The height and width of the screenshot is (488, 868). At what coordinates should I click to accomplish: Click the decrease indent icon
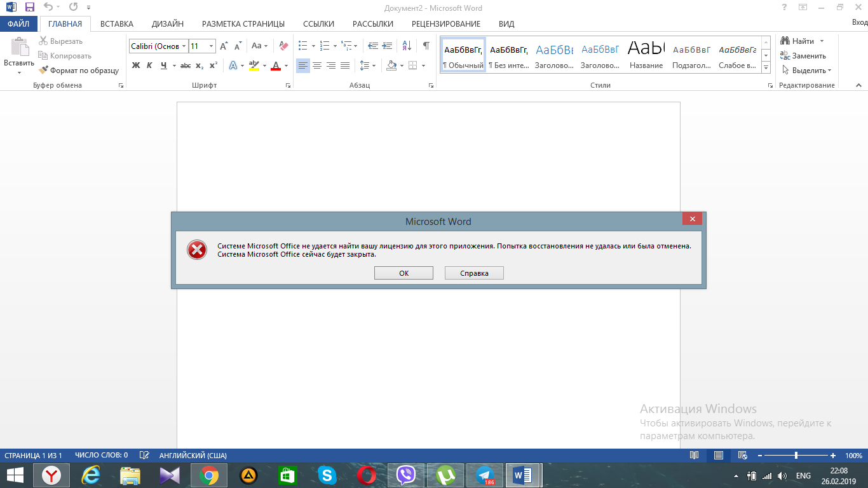click(x=373, y=46)
